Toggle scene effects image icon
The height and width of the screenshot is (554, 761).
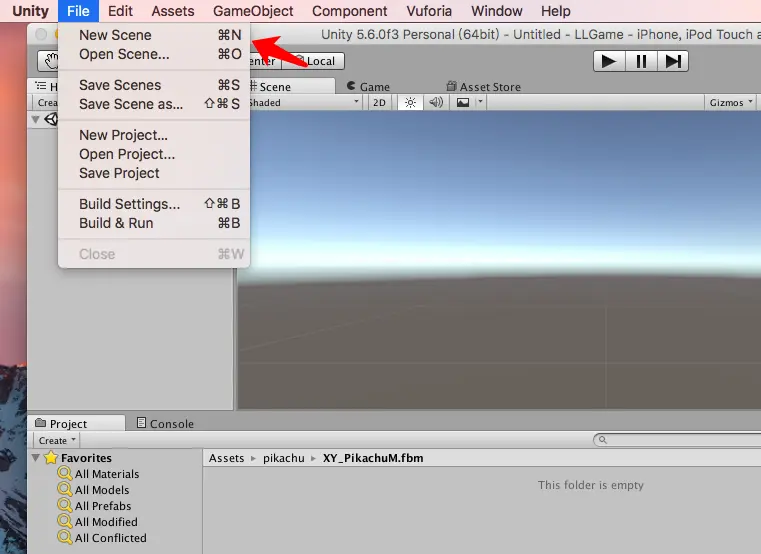(463, 102)
